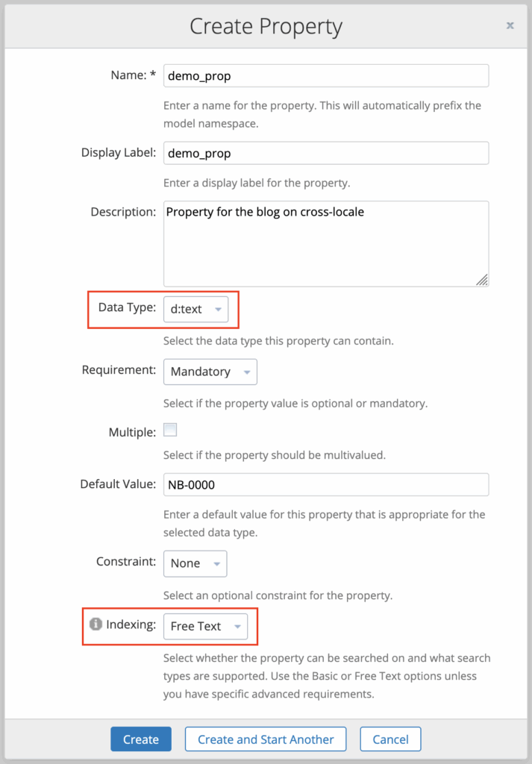Image resolution: width=532 pixels, height=764 pixels.
Task: Close the Create Property dialog
Action: pos(510,25)
